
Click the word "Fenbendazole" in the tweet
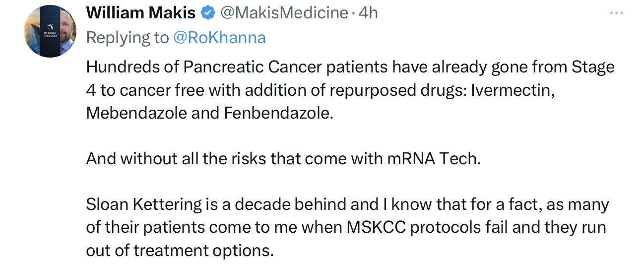276,113
